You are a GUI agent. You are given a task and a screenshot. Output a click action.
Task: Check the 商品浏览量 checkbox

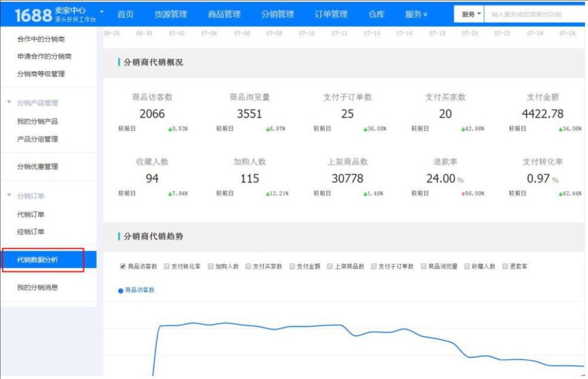tap(423, 266)
